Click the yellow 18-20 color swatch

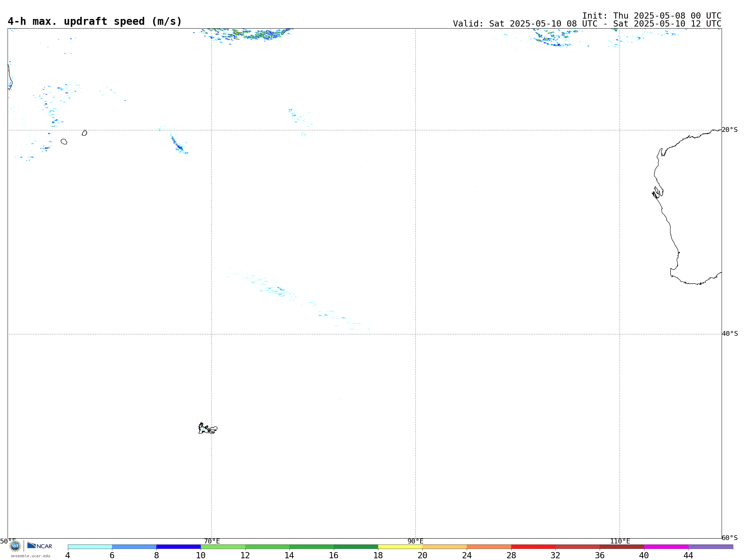[x=400, y=547]
